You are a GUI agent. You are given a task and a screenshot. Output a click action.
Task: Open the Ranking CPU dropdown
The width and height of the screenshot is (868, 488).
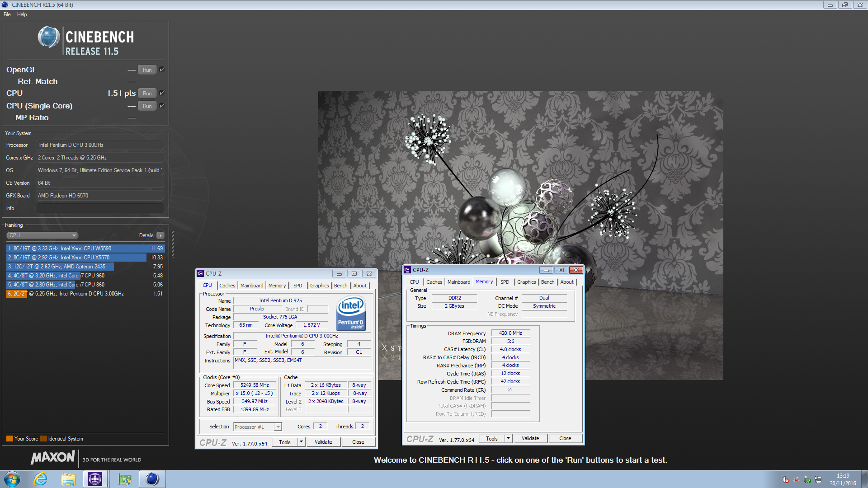pos(42,235)
